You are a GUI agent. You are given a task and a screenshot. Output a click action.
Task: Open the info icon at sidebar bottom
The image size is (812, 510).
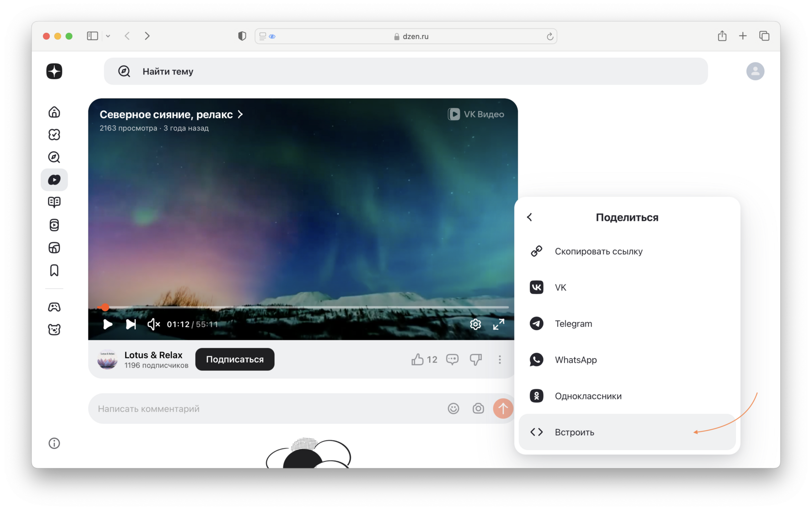click(54, 443)
